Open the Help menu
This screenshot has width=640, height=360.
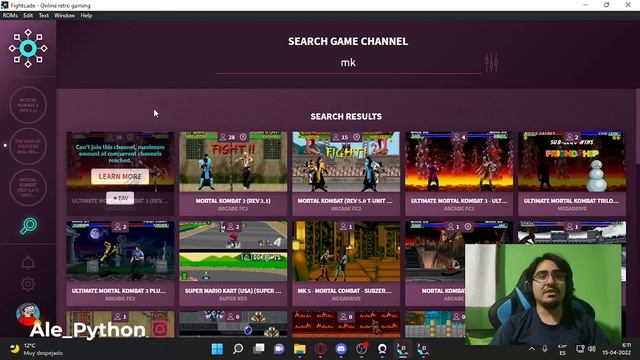click(x=86, y=16)
